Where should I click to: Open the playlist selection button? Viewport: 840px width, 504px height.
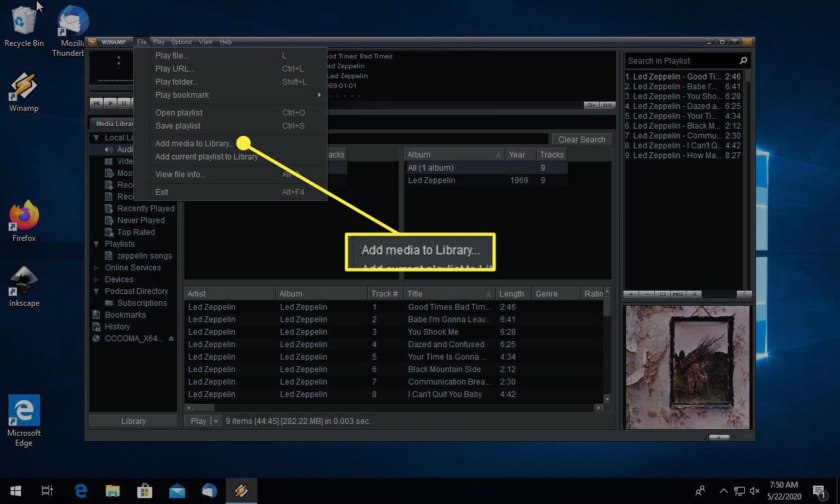click(663, 294)
